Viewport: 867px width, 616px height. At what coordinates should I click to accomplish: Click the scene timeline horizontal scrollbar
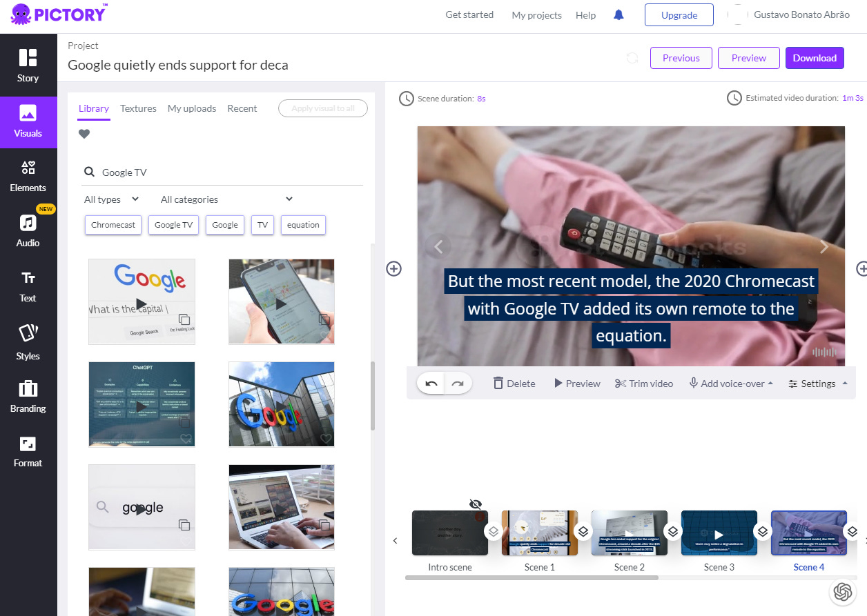532,577
